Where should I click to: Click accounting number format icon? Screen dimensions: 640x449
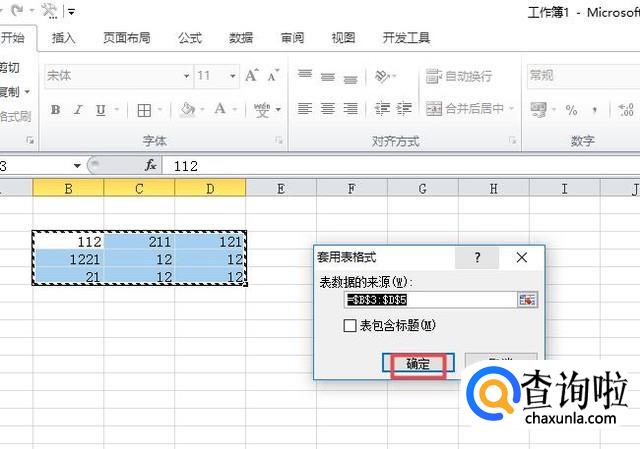(539, 109)
